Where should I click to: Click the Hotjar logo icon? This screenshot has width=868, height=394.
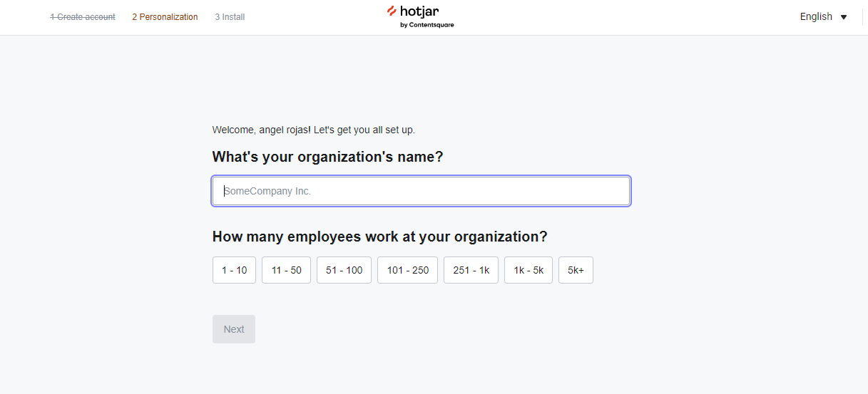392,11
